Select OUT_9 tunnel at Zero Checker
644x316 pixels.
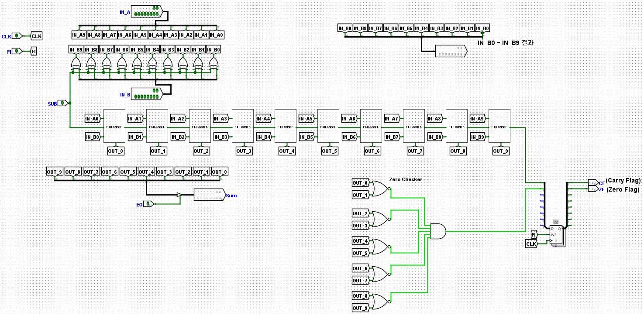click(x=360, y=308)
